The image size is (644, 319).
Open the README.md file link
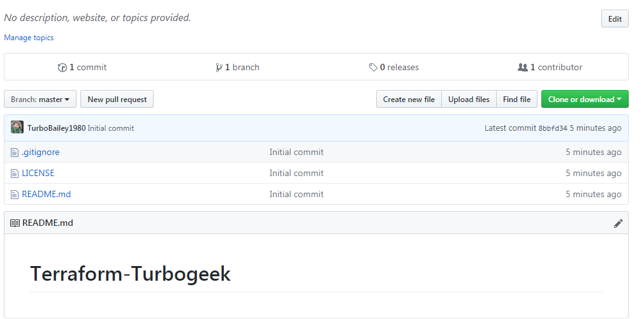[x=47, y=194]
